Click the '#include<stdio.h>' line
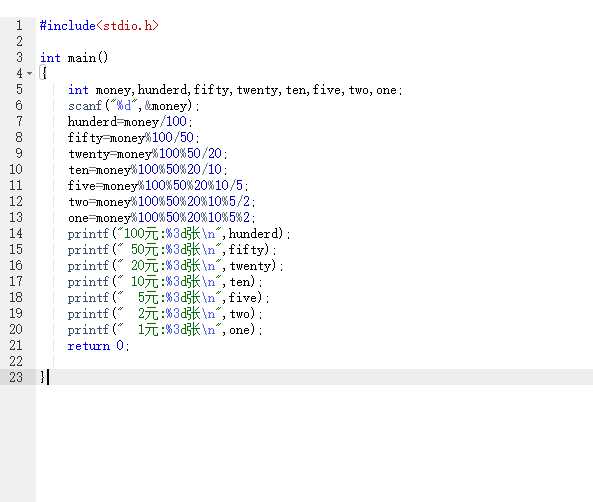 (x=99, y=26)
